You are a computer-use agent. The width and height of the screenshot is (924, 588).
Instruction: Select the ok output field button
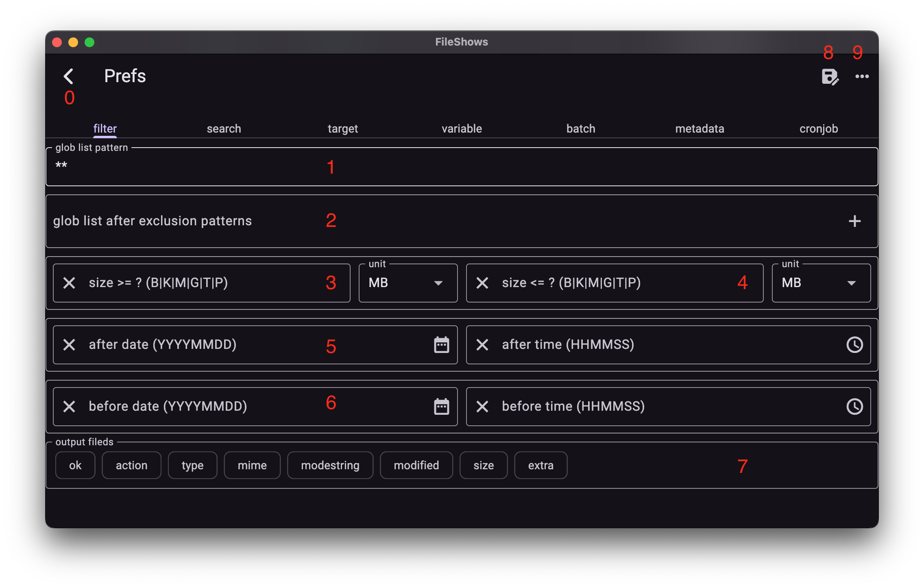pyautogui.click(x=75, y=465)
